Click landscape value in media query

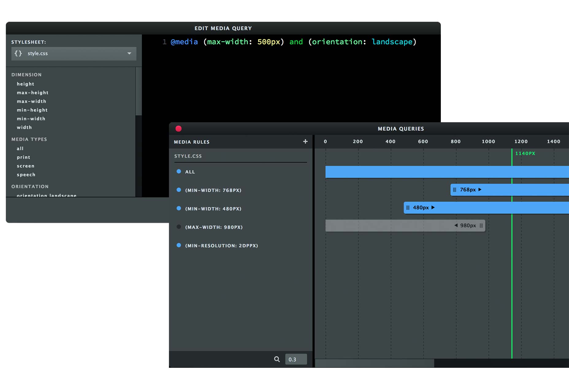[392, 42]
